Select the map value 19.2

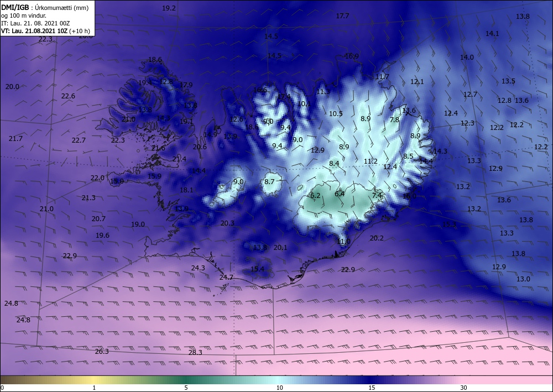tap(169, 8)
